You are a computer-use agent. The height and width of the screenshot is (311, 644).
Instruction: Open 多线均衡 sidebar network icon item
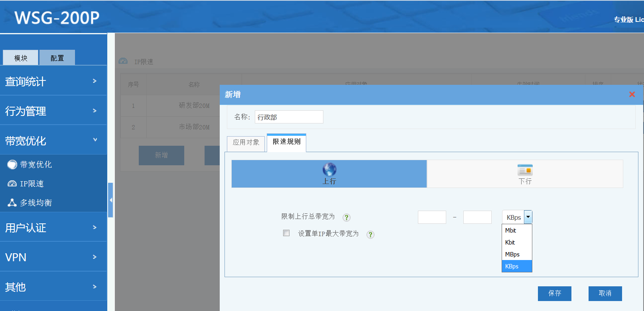tap(12, 203)
